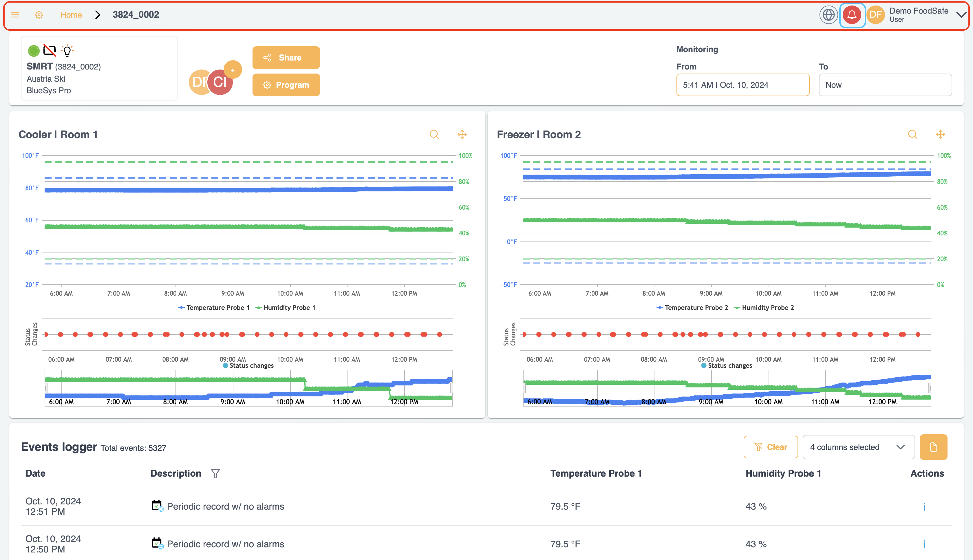Expand the 4 columns selected dropdown

pos(858,447)
